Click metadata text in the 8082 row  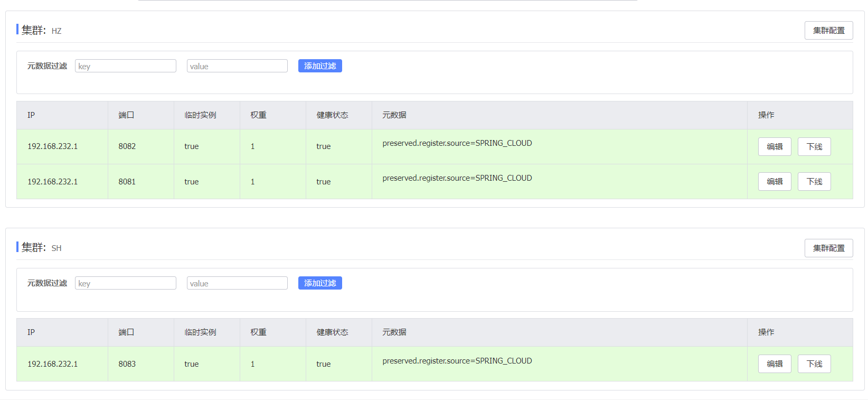click(x=457, y=143)
